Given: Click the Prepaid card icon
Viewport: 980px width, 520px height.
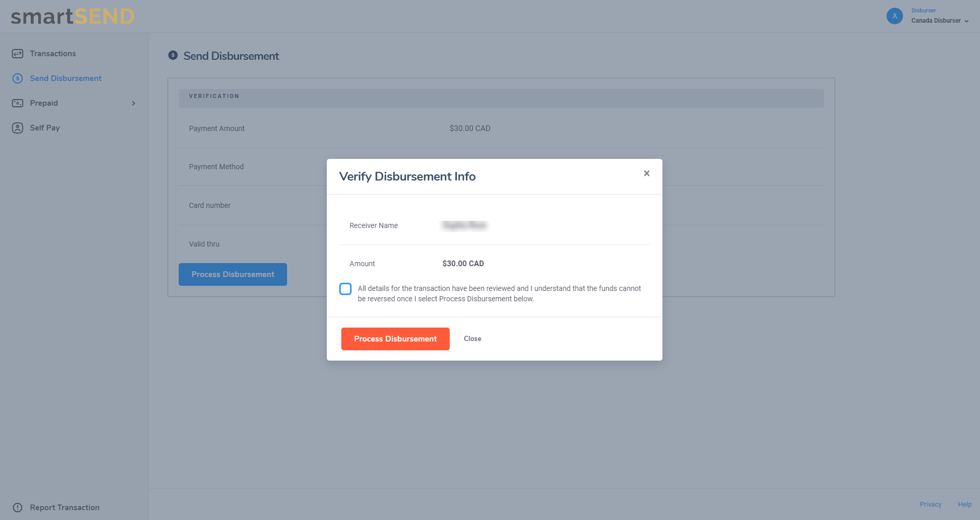Looking at the screenshot, I should coord(18,103).
